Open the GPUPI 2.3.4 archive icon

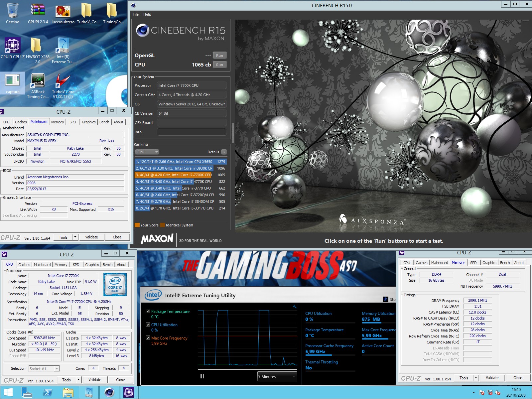(x=38, y=13)
